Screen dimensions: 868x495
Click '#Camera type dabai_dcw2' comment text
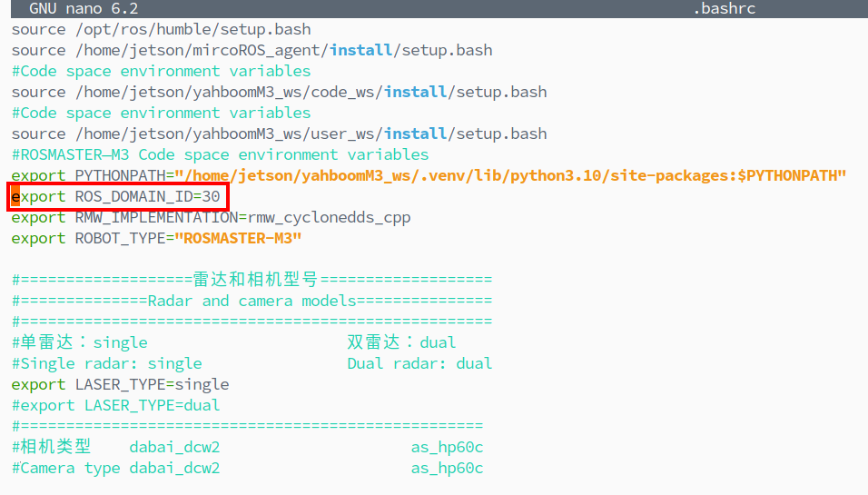coord(115,469)
